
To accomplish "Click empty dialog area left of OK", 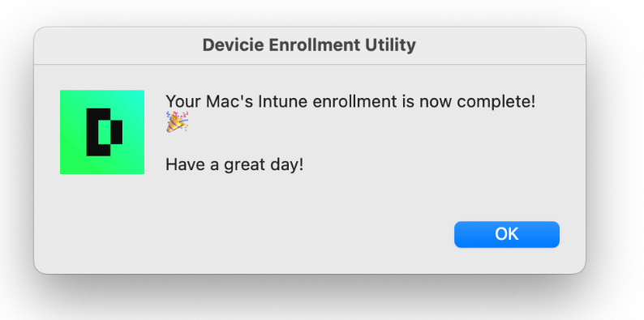I will 287,234.
